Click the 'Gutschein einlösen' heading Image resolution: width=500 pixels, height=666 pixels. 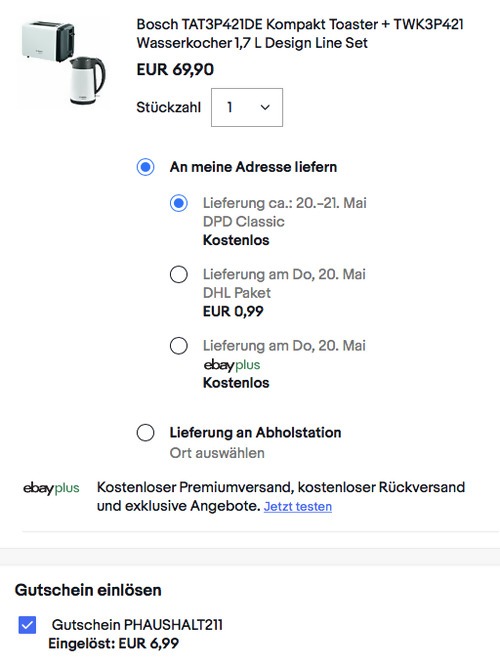coord(88,590)
